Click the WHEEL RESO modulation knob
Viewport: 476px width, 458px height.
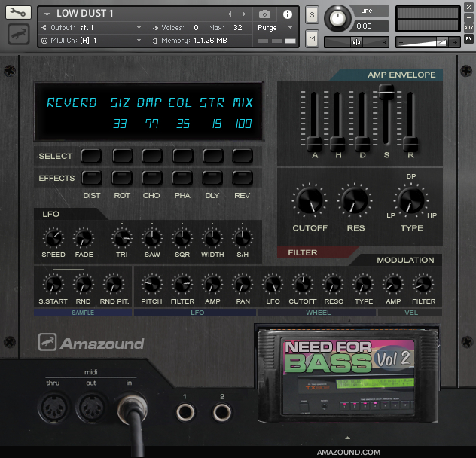point(333,284)
